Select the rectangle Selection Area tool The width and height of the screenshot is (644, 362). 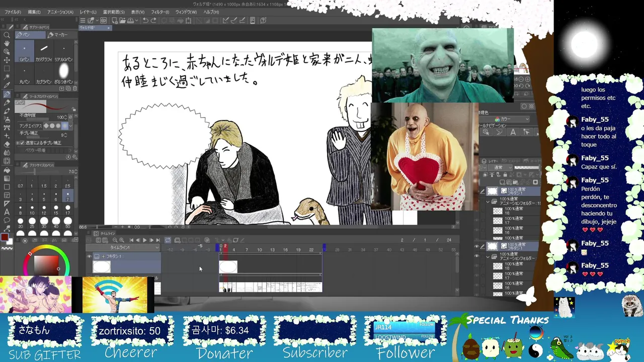[7, 69]
